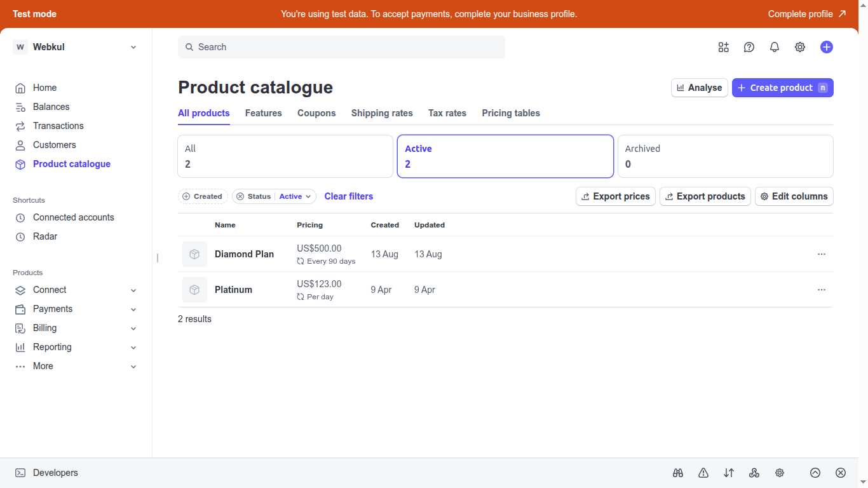Open the Pricing tables tab
Screen dimensions: 868x488
point(510,113)
